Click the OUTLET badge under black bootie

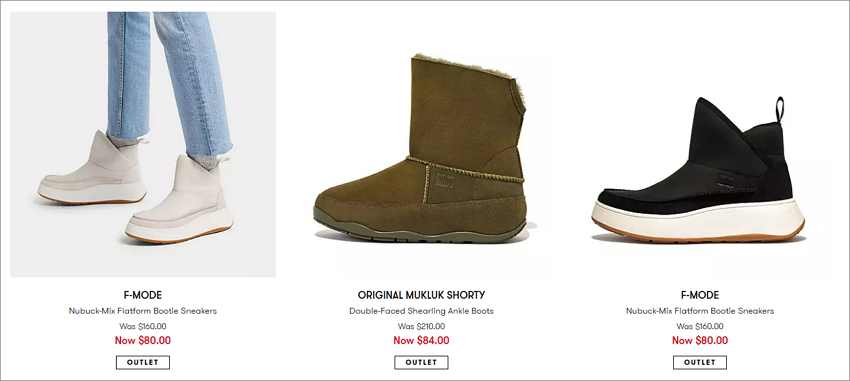coord(700,362)
